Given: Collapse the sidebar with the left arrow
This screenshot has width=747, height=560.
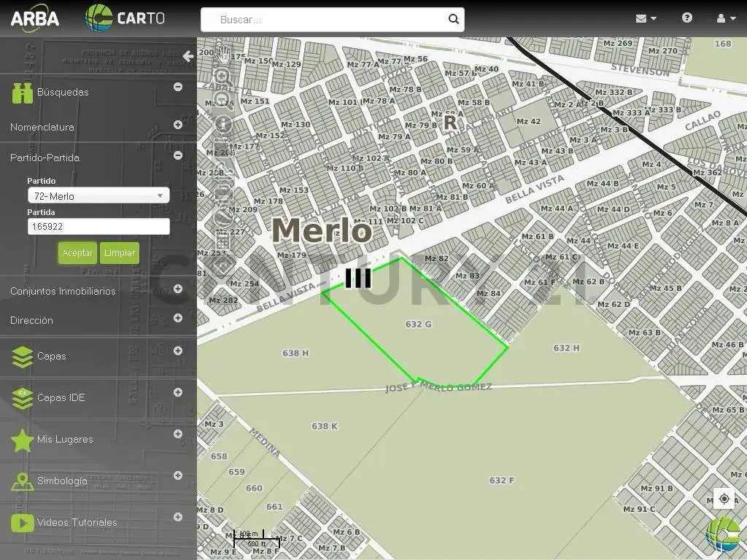Looking at the screenshot, I should coord(188,56).
